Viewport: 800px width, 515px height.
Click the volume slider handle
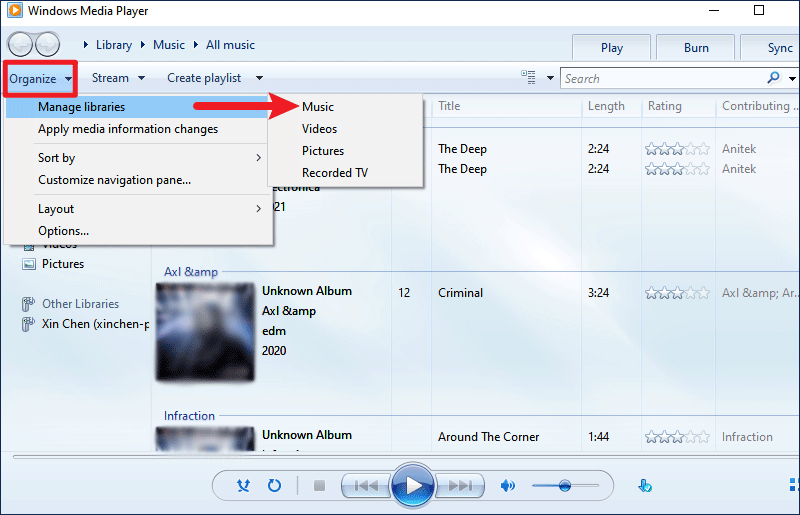(565, 485)
